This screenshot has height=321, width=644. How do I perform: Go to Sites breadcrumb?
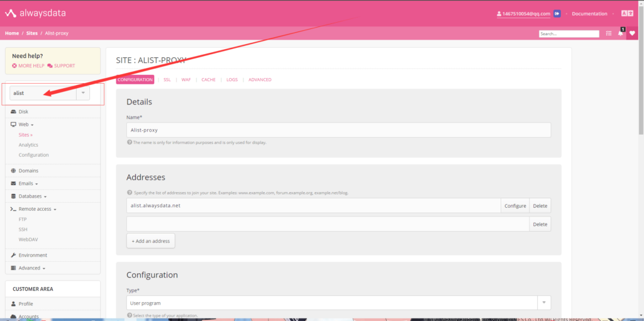tap(32, 33)
